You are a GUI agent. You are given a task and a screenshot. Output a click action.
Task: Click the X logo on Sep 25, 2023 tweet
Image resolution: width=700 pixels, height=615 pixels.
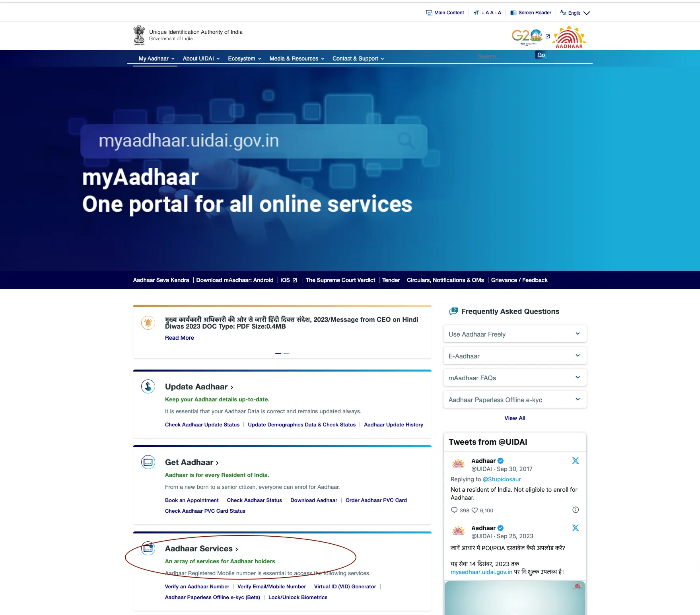pos(576,528)
